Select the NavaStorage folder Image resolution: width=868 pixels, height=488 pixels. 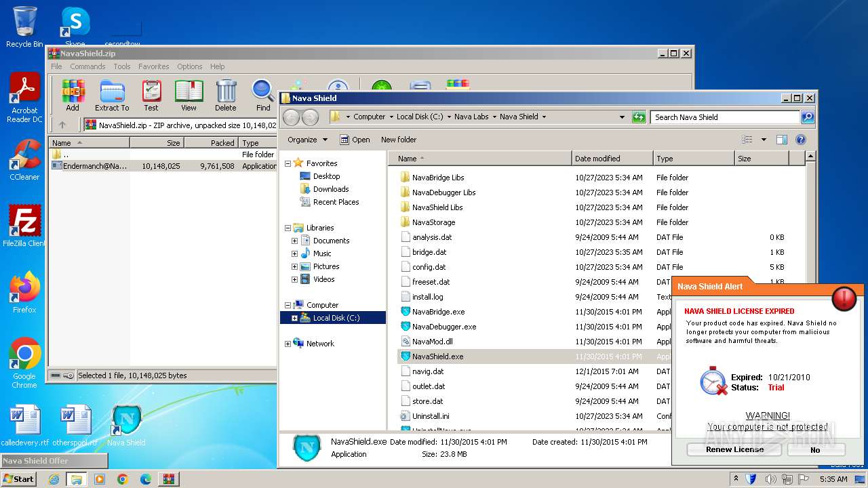433,222
